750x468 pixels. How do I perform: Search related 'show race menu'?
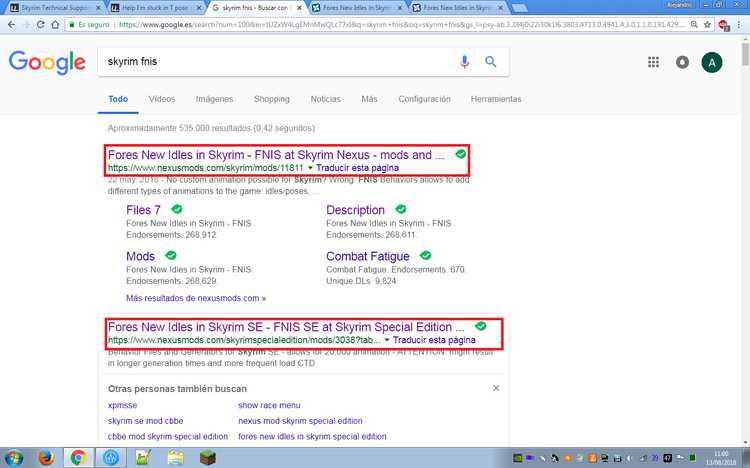[269, 405]
